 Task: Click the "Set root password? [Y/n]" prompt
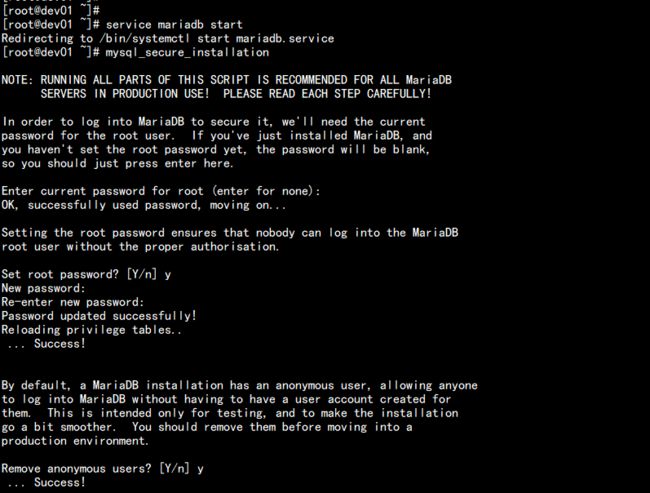tap(83, 274)
